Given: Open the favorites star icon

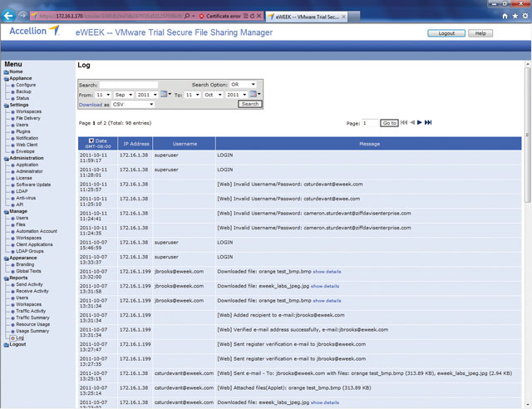Looking at the screenshot, I should tap(515, 16).
